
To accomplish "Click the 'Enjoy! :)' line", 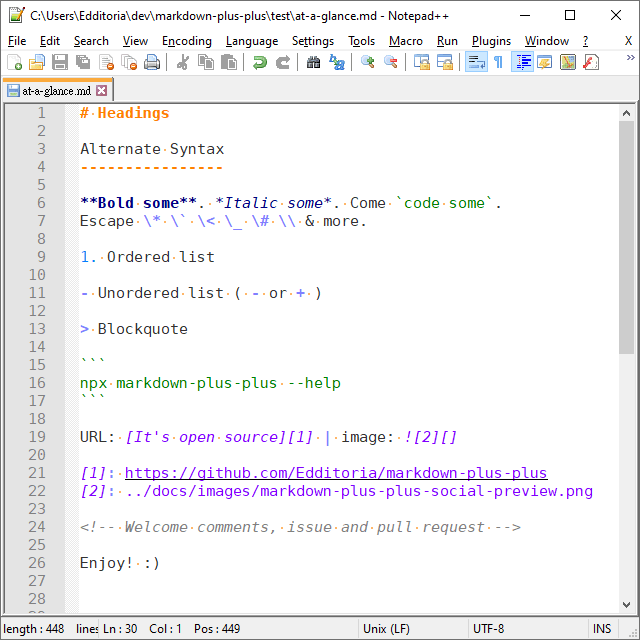I will [120, 563].
